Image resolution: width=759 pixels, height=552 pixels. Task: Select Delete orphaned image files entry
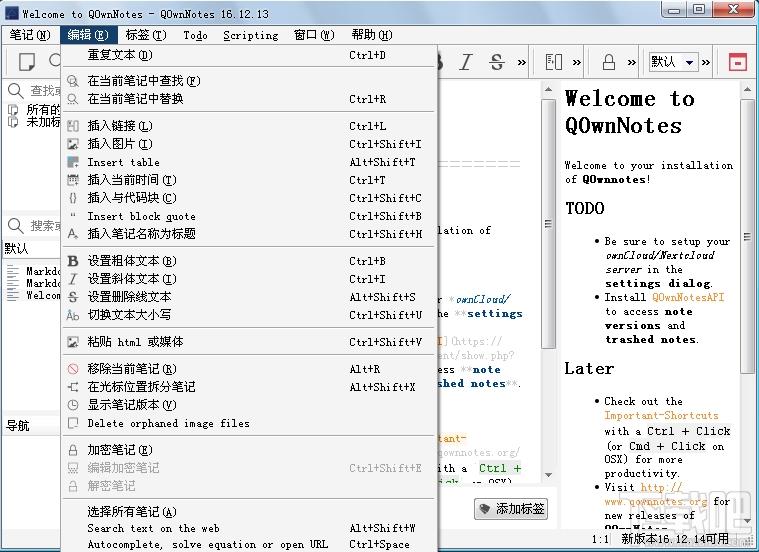(x=249, y=423)
